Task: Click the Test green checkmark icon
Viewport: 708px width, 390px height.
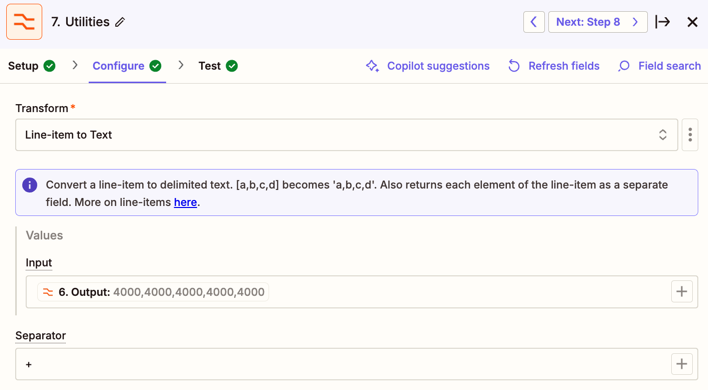Action: (x=232, y=66)
